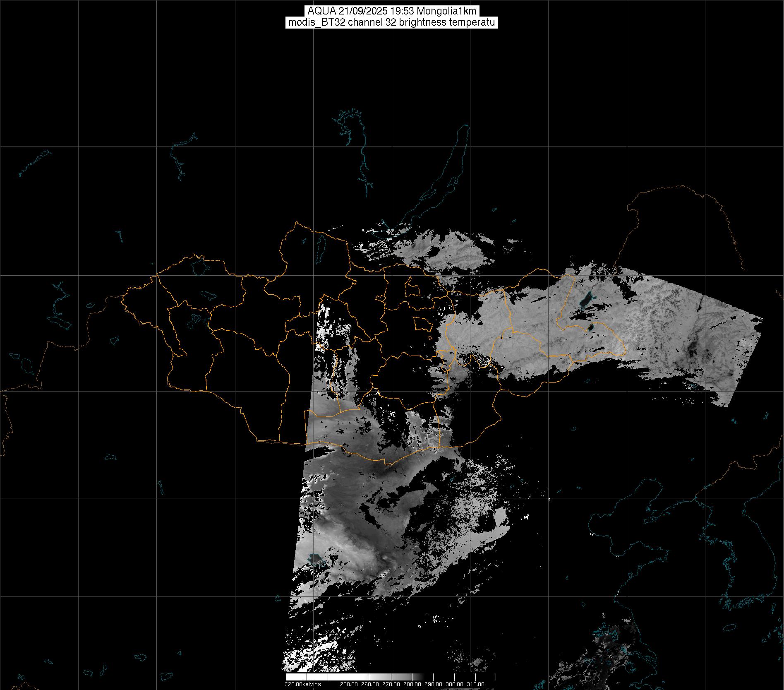Select the "250.00" scale label
This screenshot has width=784, height=690.
click(350, 684)
